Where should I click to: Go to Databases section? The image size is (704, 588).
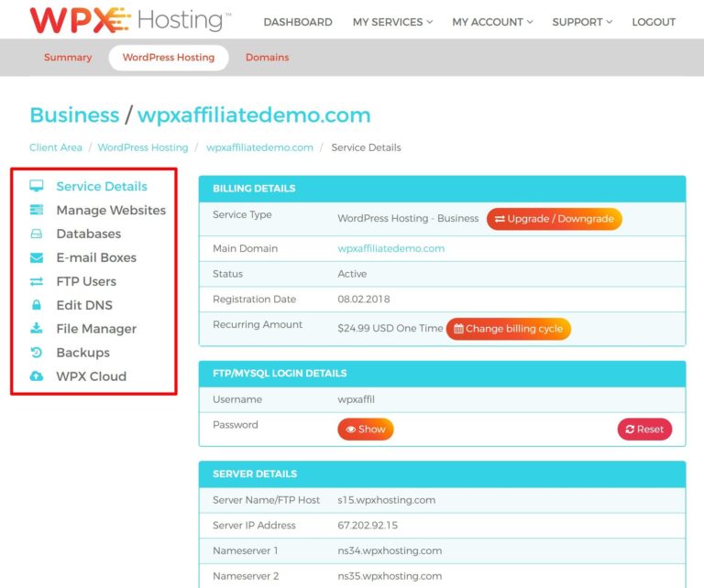coord(88,234)
